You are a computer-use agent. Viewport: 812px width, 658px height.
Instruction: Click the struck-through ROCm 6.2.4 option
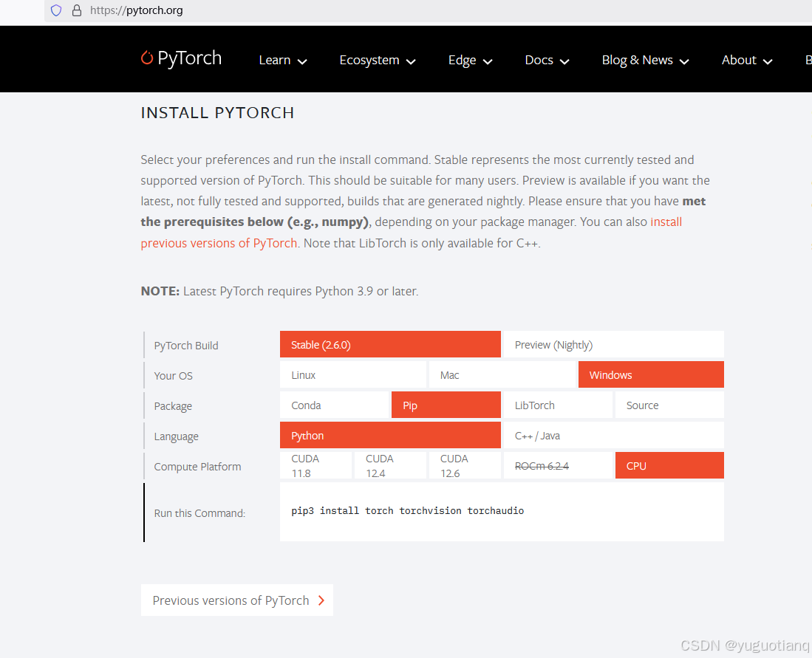coord(558,465)
